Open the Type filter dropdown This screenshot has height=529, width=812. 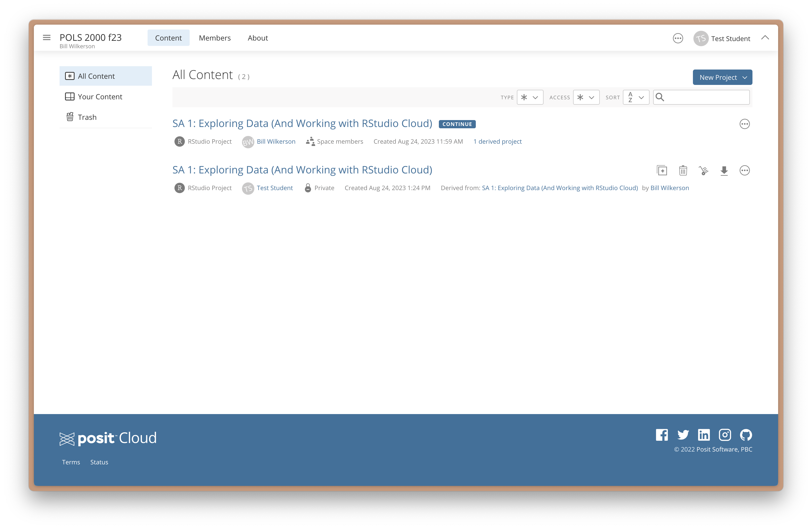click(x=530, y=97)
